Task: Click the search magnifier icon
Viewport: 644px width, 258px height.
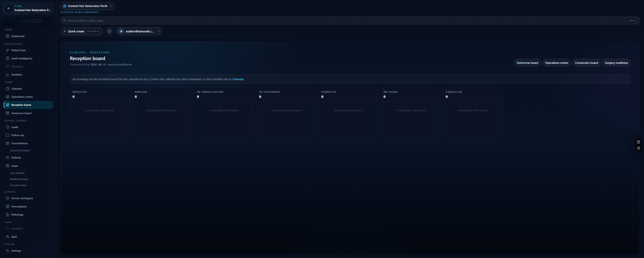Action: pos(65,20)
